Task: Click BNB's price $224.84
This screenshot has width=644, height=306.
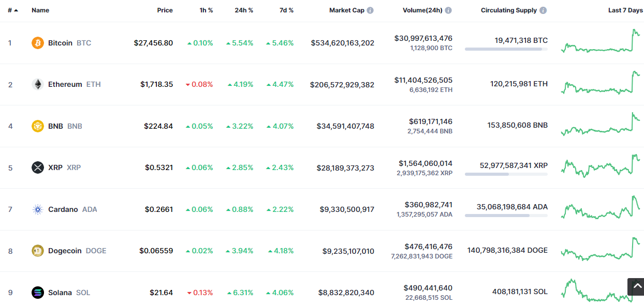Action: pyautogui.click(x=159, y=126)
